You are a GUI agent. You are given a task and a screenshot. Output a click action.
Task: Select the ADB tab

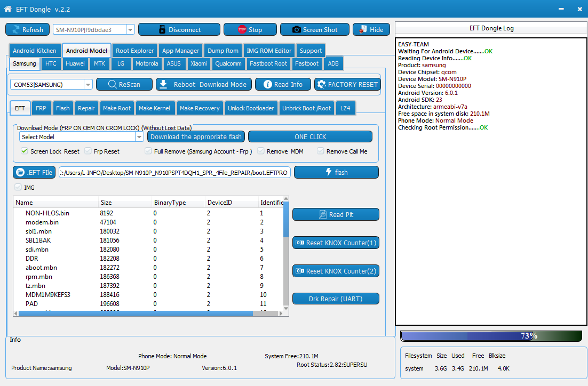click(333, 63)
